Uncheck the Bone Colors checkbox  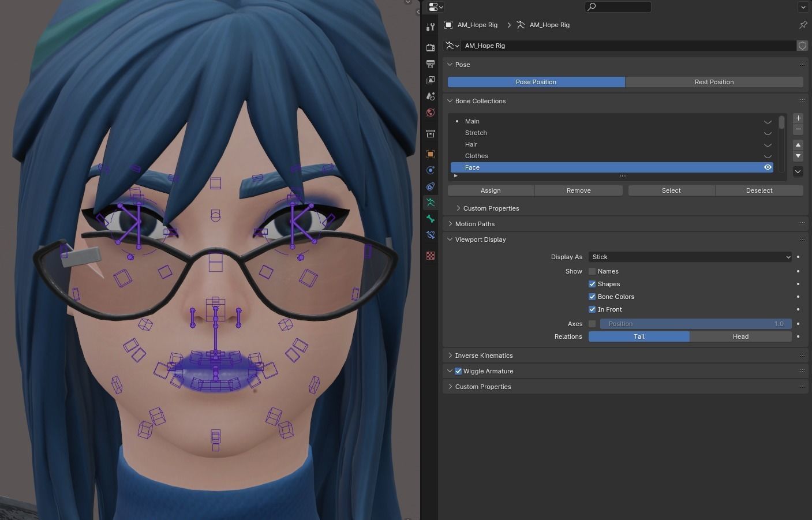(592, 297)
